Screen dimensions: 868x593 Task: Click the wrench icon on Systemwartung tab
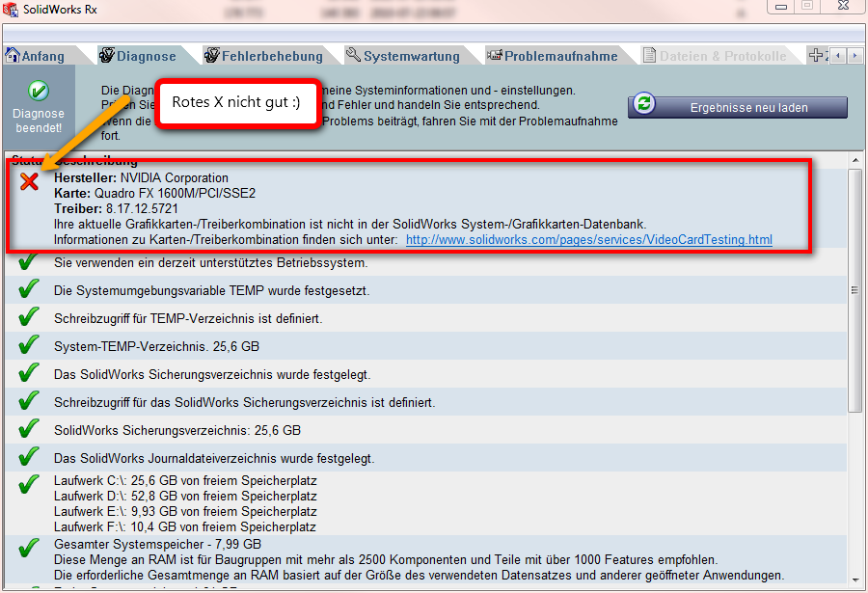[353, 54]
